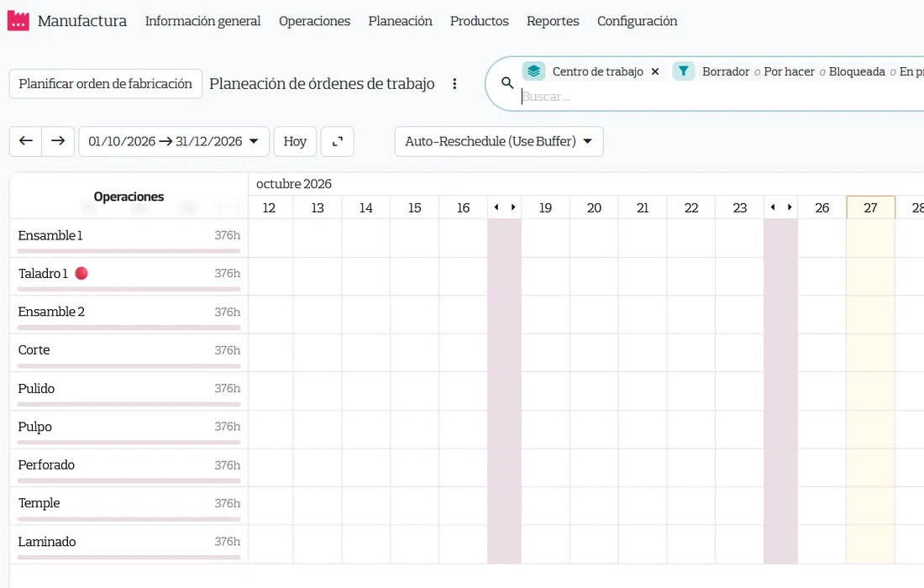
Task: Select the Laminado row
Action: 129,543
